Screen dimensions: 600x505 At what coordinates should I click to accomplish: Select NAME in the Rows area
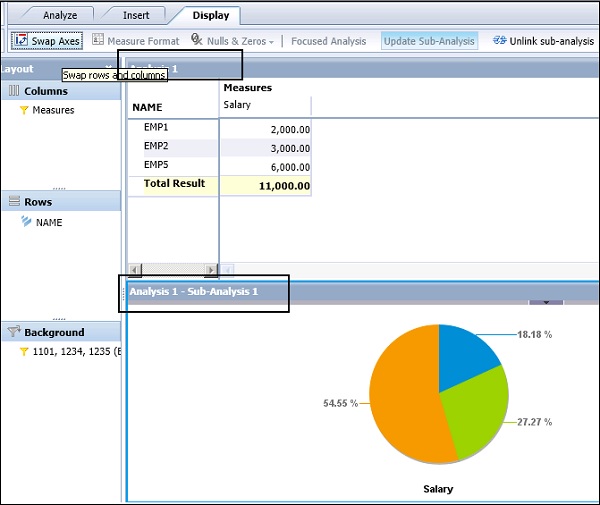[x=49, y=222]
